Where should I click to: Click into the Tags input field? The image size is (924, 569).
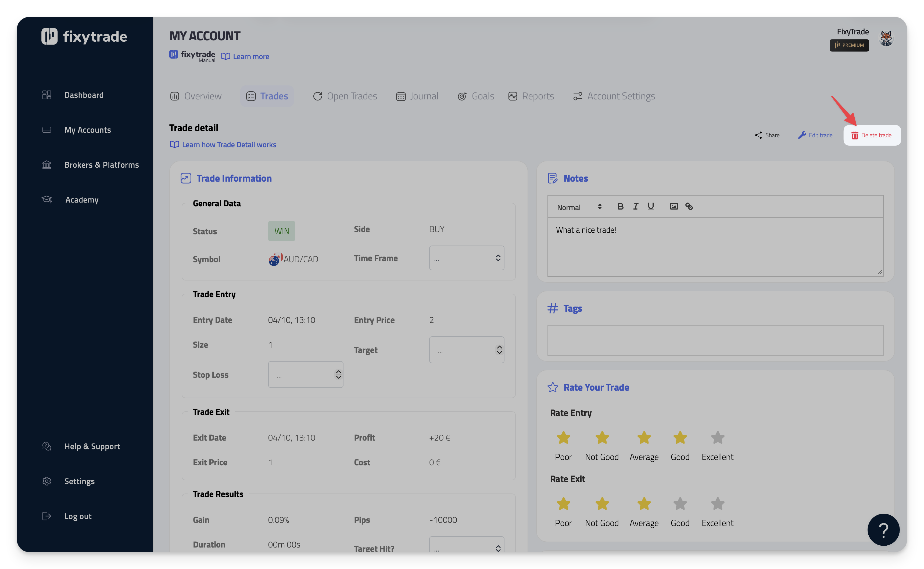715,340
